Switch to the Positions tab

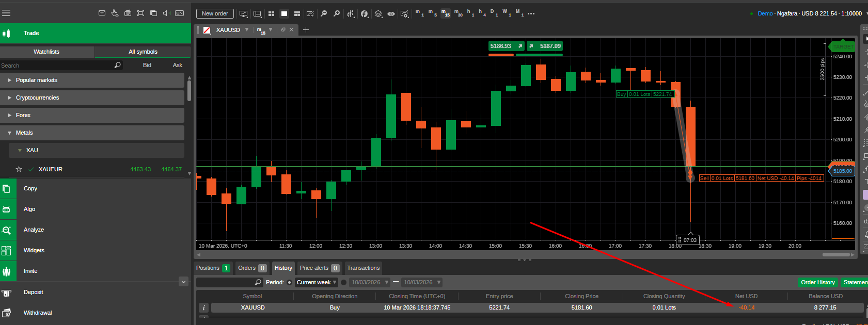212,268
